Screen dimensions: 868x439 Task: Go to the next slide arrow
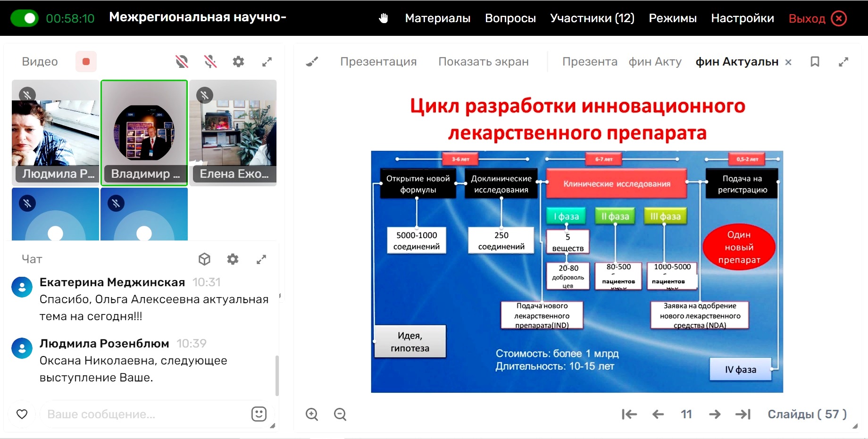(715, 414)
